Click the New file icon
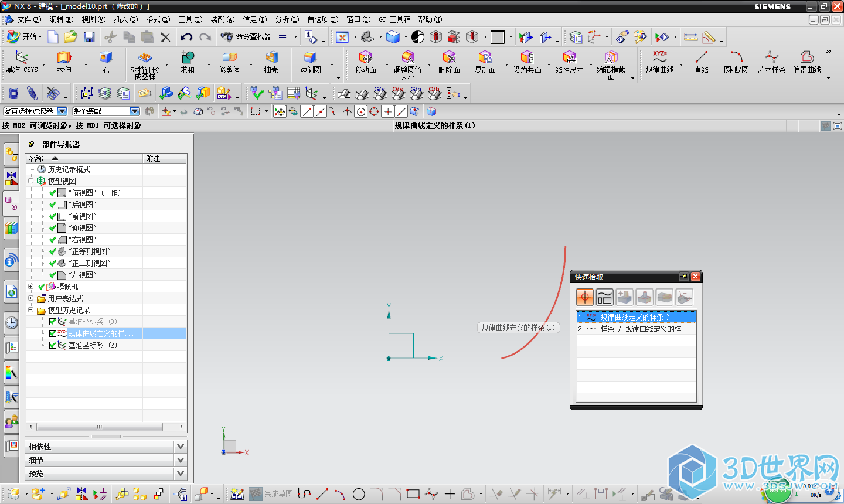844x504 pixels. pos(53,37)
